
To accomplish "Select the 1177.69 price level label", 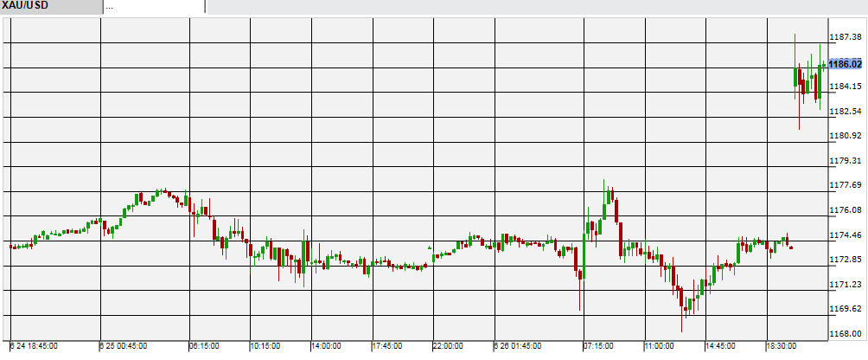I will click(843, 185).
